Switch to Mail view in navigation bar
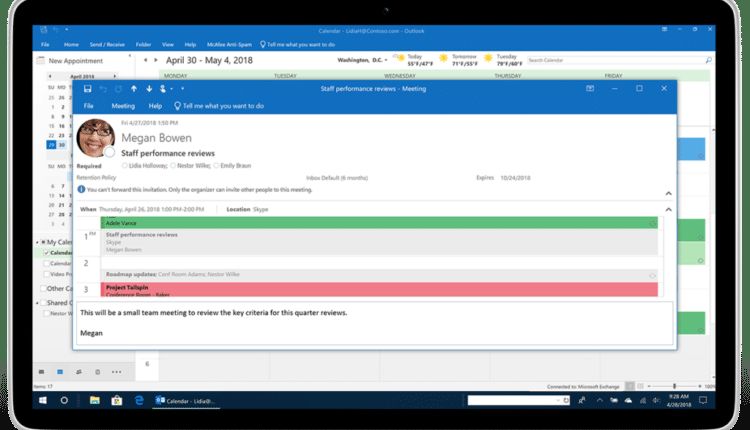Image resolution: width=750 pixels, height=430 pixels. 42,371
